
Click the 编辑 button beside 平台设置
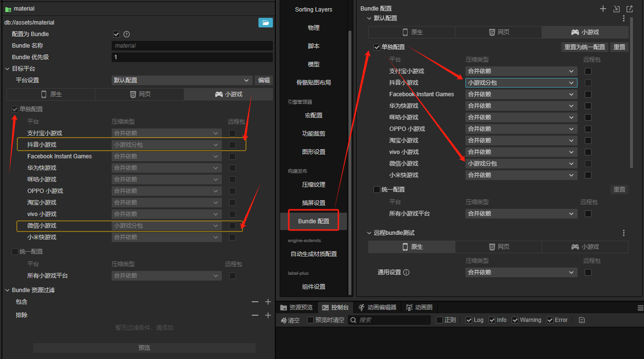264,80
